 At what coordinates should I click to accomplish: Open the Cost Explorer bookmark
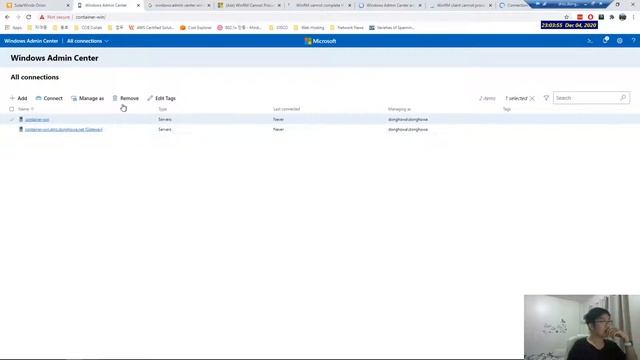pyautogui.click(x=196, y=28)
